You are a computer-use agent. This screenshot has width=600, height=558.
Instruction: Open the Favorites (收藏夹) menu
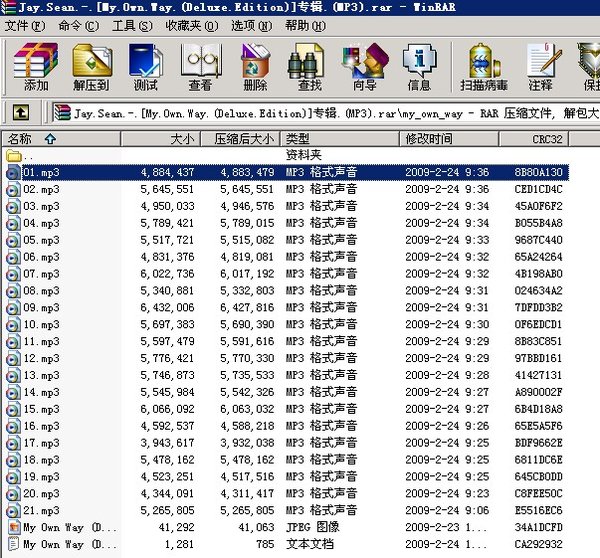192,26
